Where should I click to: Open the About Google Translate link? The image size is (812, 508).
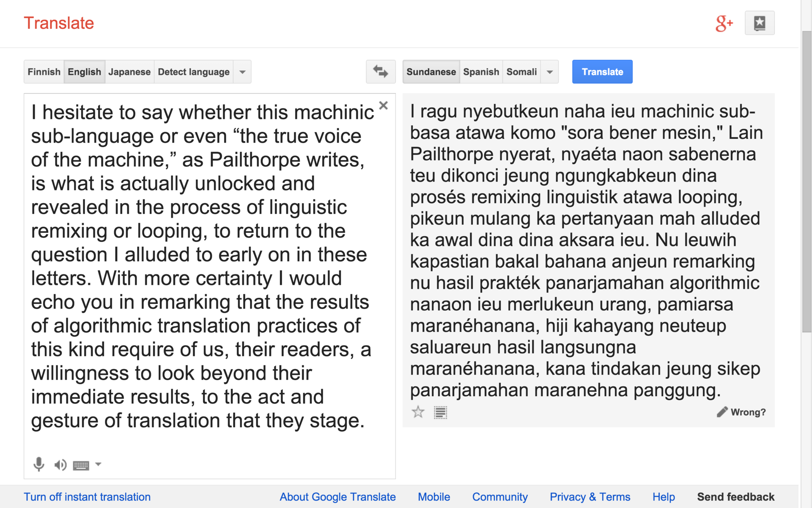tap(337, 497)
